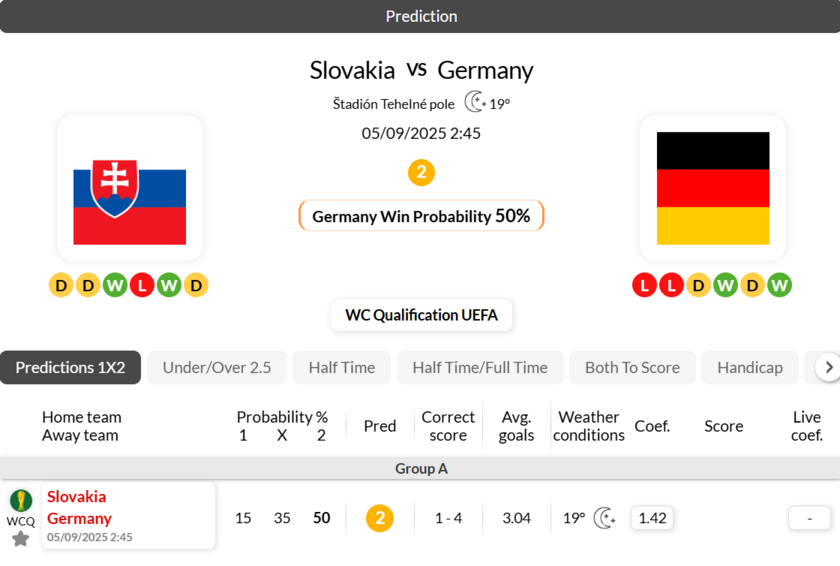
Task: Switch to the Under/Over 2.5 tab
Action: [217, 367]
